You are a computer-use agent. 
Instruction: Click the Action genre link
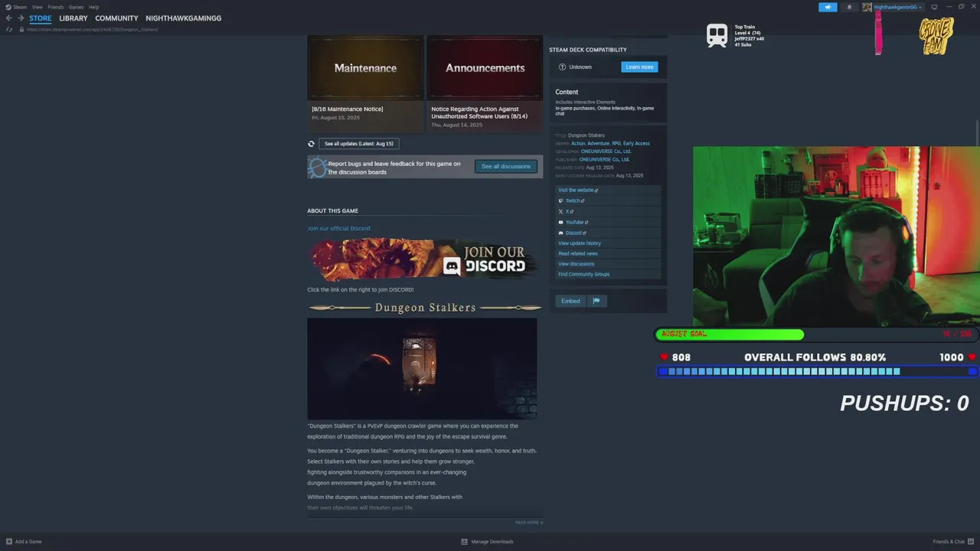point(578,144)
